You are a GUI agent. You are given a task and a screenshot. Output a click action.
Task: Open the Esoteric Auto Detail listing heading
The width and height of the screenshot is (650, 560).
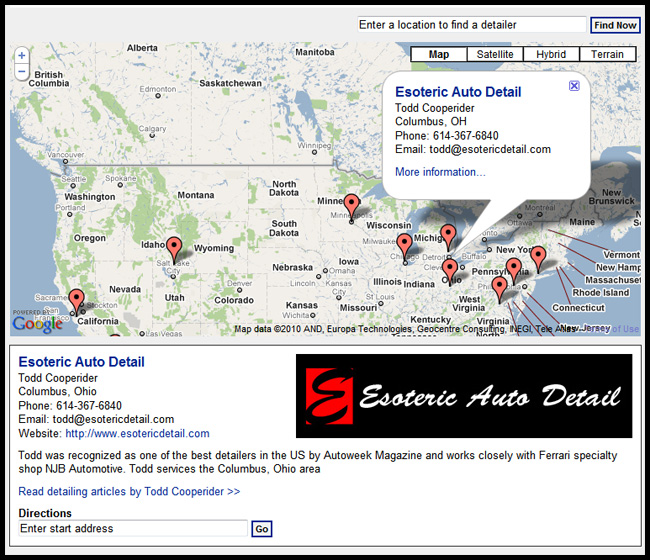pos(81,362)
